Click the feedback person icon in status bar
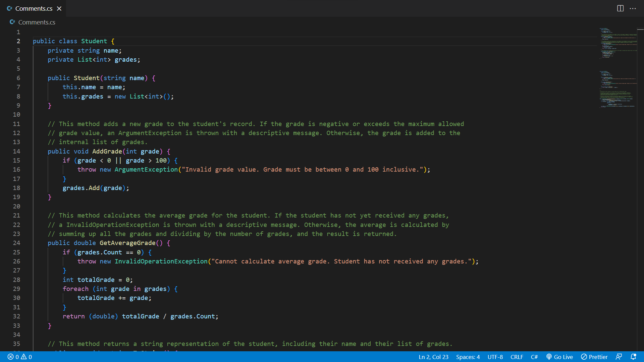The width and height of the screenshot is (644, 362). (x=619, y=357)
